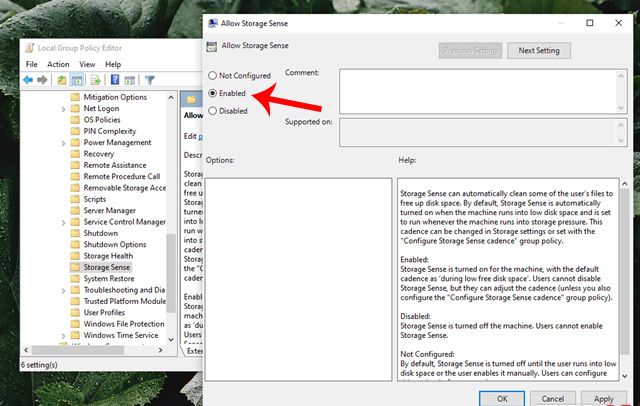Click the Apply button

[604, 399]
